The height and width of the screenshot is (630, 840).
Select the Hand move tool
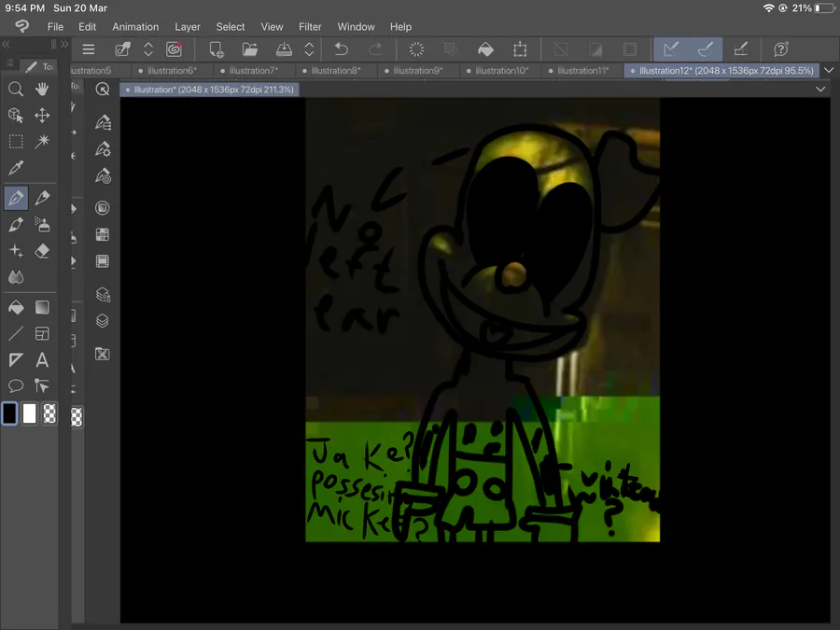click(x=42, y=89)
